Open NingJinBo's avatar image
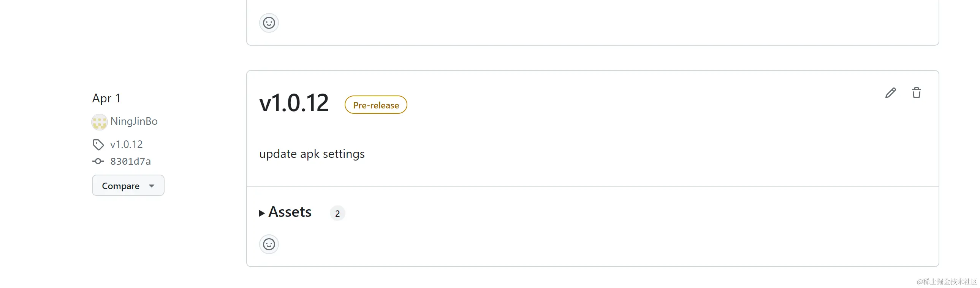 99,122
